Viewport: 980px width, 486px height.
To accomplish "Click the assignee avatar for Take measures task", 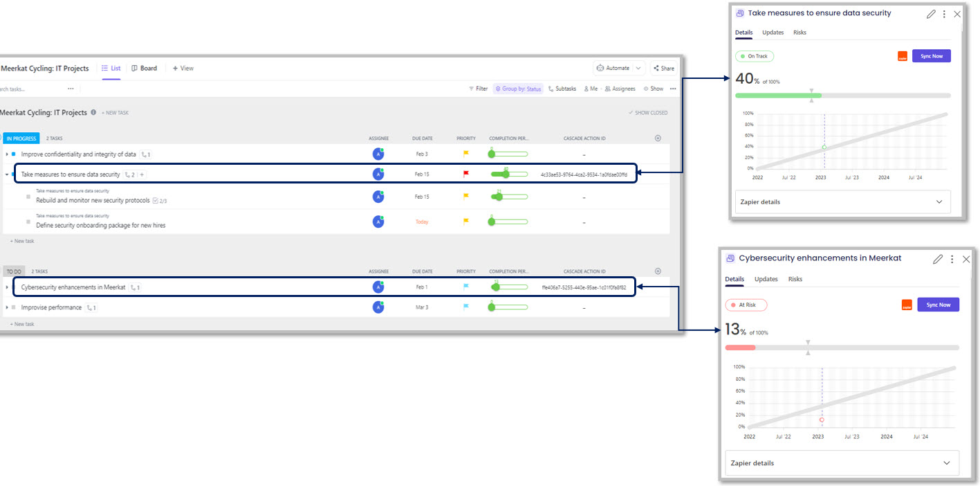I will 378,174.
